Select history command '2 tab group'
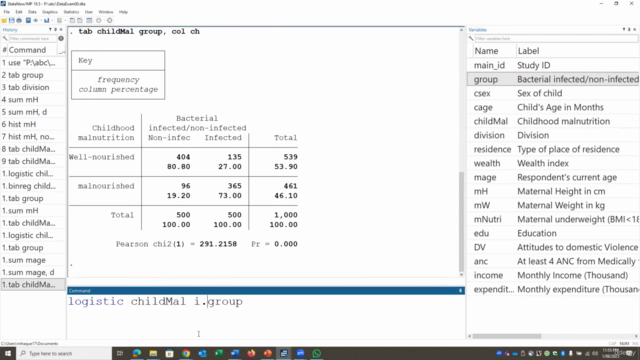 pos(33,75)
